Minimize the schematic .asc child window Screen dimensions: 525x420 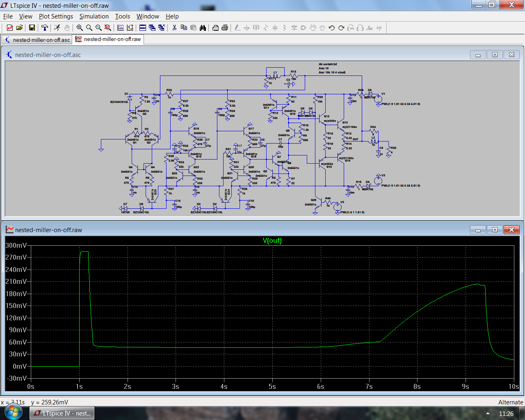coord(478,55)
